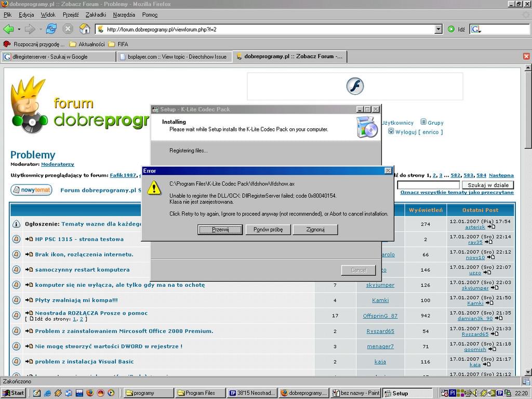Go to the home page icon
The width and height of the screenshot is (532, 399).
(85, 29)
